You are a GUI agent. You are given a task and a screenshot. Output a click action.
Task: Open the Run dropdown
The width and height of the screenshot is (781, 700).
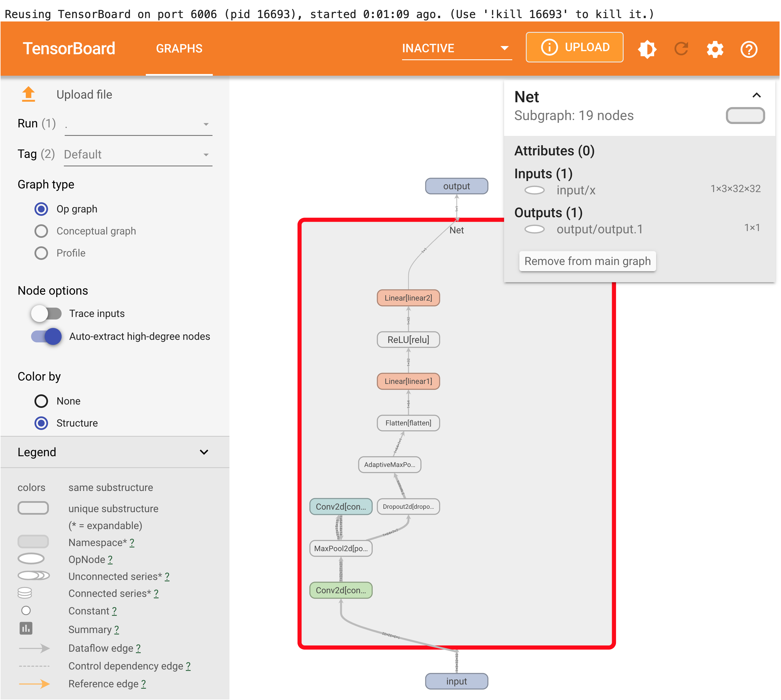pos(138,124)
